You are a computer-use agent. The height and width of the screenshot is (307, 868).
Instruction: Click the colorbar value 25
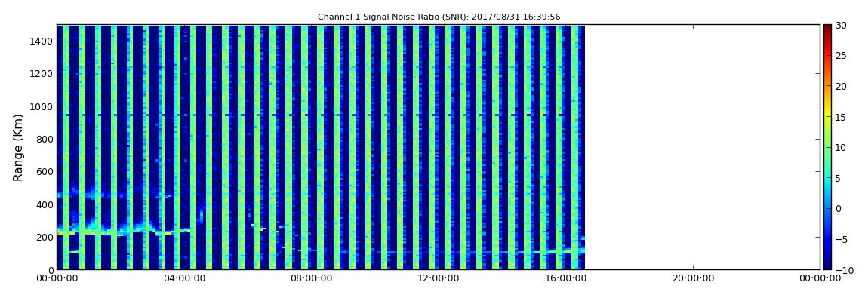842,55
